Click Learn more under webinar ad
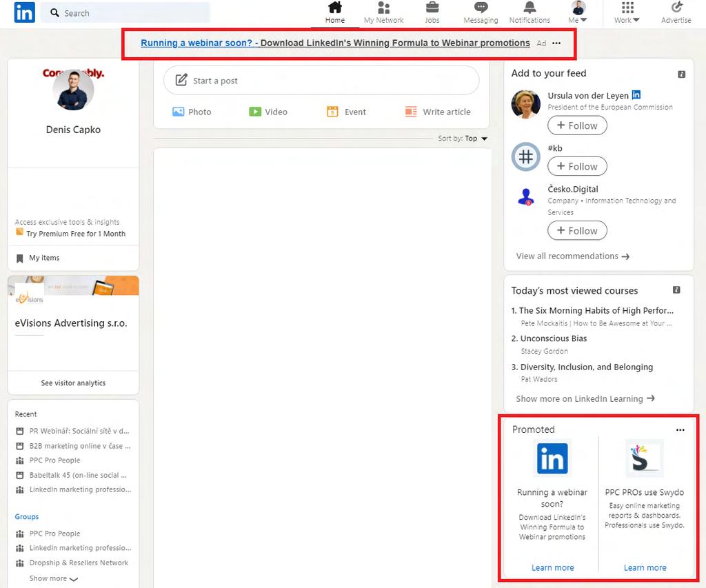The image size is (706, 588). [x=552, y=568]
